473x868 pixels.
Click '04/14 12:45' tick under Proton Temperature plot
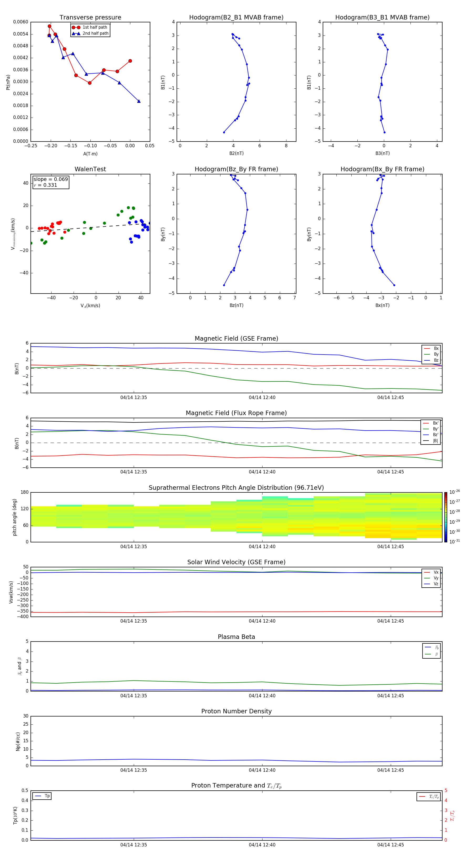point(390,845)
